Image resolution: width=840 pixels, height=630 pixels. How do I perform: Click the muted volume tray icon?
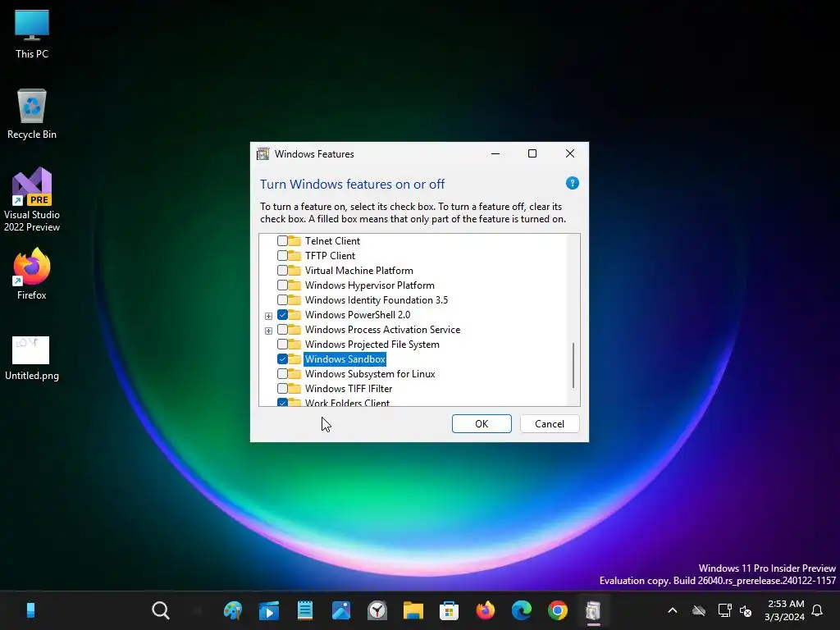[x=745, y=610]
